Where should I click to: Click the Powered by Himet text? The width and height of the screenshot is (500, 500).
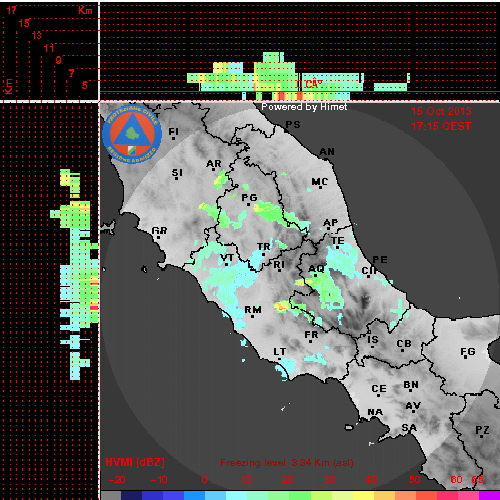pyautogui.click(x=304, y=107)
